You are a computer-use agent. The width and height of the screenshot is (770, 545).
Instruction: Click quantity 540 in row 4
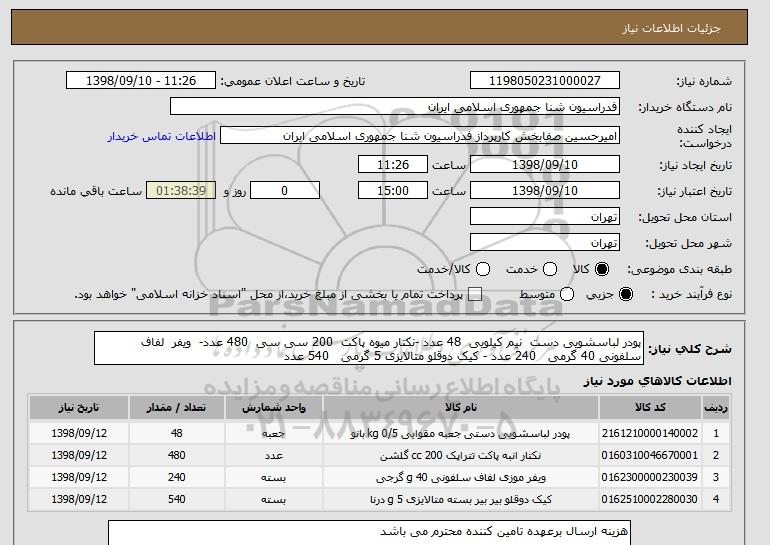[177, 499]
